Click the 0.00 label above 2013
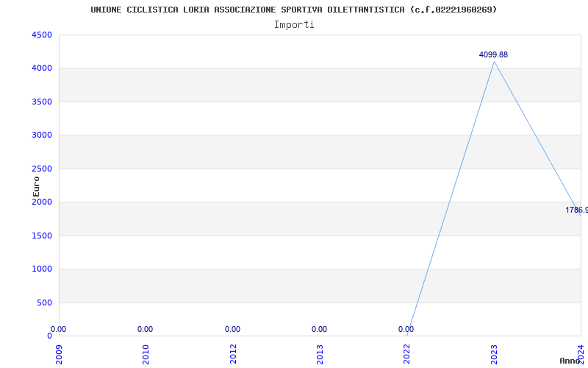 point(319,329)
